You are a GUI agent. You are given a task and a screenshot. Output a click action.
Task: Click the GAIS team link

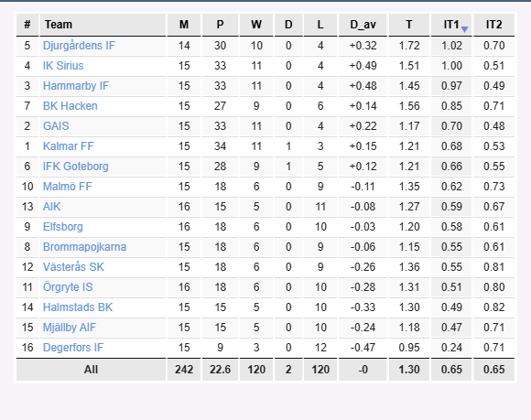pos(56,126)
